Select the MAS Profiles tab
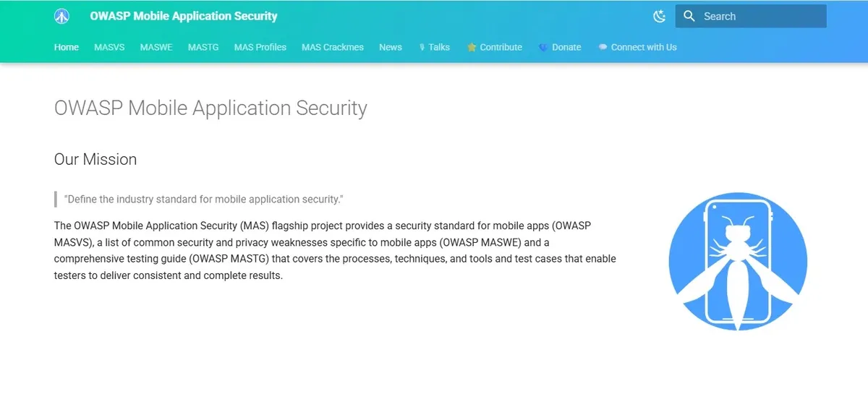868x394 pixels. (260, 47)
